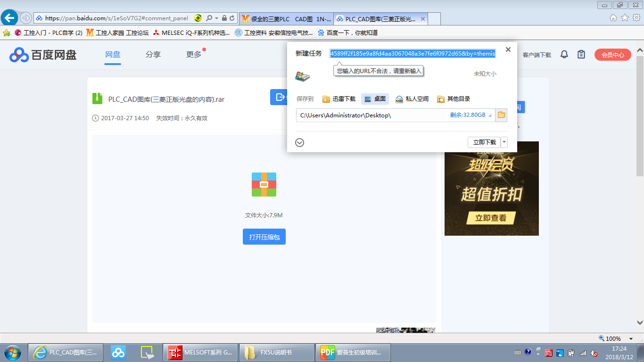Screen dimensions: 644x362
Task: Click the notification bell icon
Action: click(564, 55)
